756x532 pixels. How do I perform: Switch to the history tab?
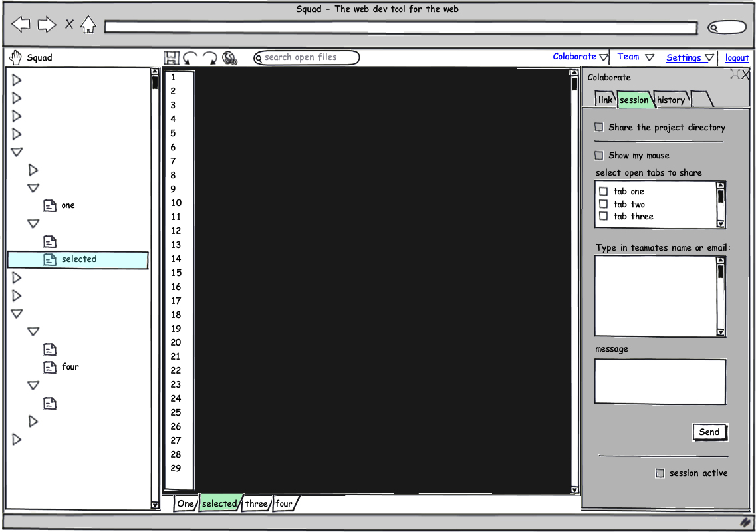[671, 100]
